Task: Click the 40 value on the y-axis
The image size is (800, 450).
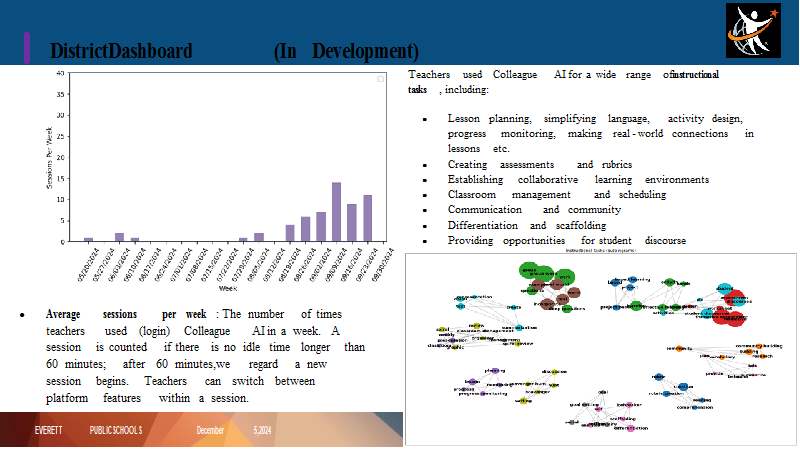Action: [x=61, y=73]
